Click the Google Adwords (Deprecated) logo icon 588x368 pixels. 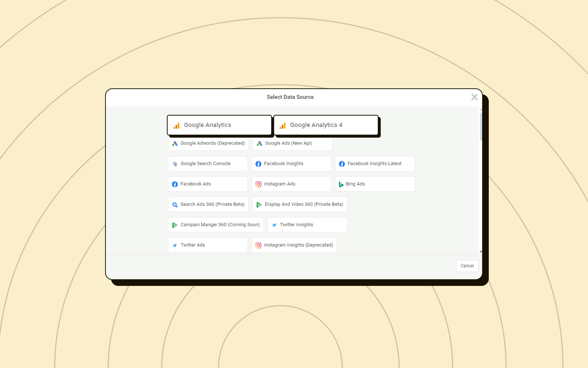pos(175,144)
